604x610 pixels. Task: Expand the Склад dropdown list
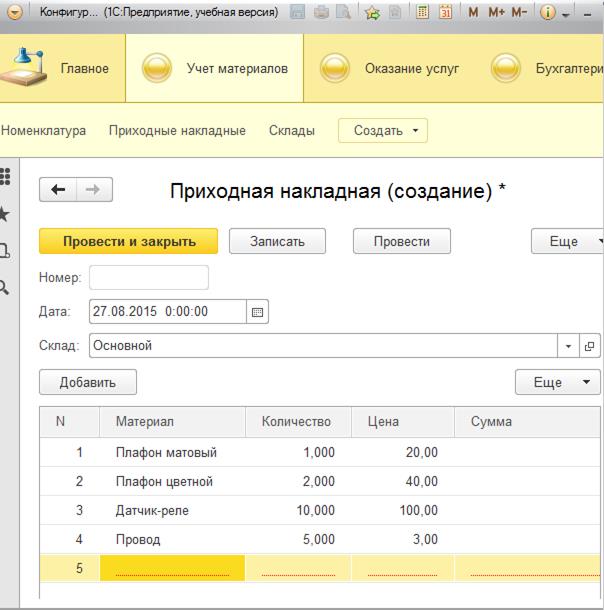click(568, 346)
